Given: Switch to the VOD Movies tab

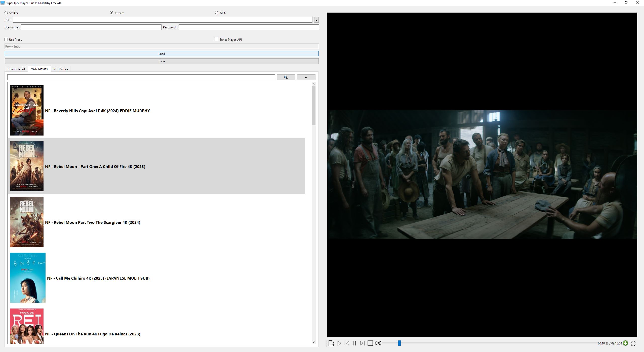Looking at the screenshot, I should click(x=39, y=69).
